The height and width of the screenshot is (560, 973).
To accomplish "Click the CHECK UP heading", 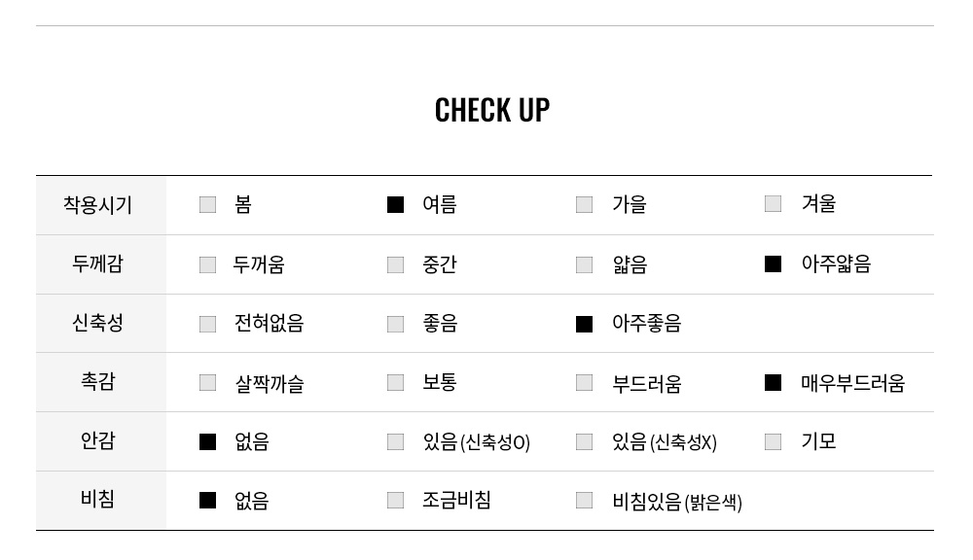I will tap(491, 110).
